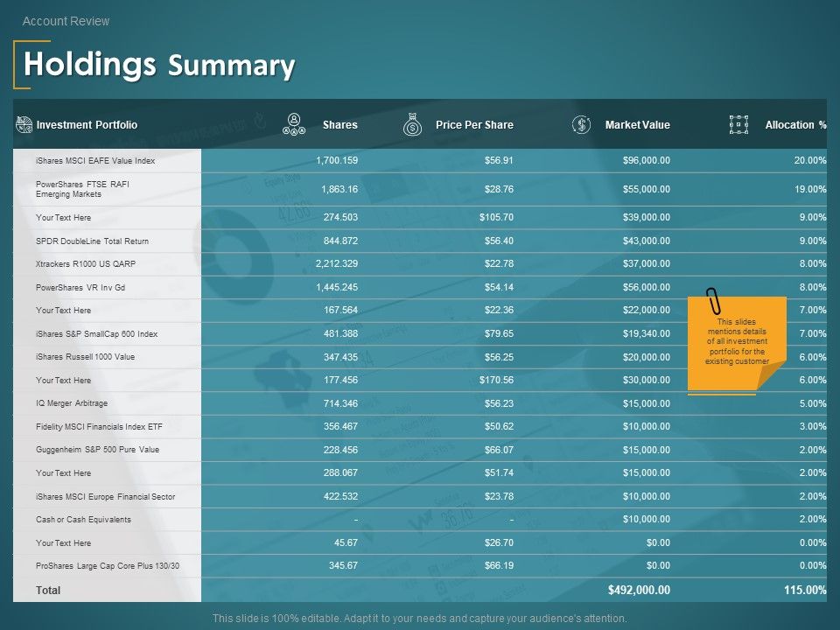Click Fidelity MSCI Financials Index ETF label
Viewport: 840px width, 630px height.
pyautogui.click(x=99, y=427)
